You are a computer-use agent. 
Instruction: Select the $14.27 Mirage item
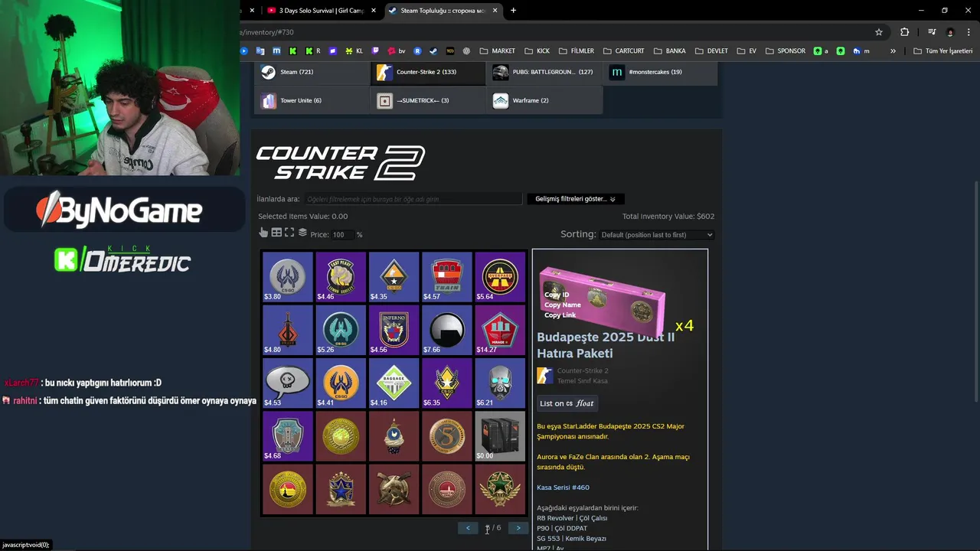[500, 330]
